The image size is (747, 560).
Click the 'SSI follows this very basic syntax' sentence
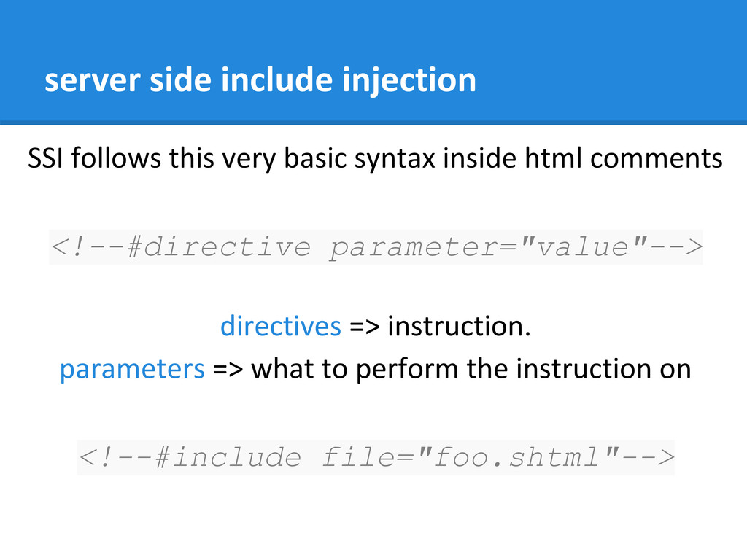click(x=376, y=158)
